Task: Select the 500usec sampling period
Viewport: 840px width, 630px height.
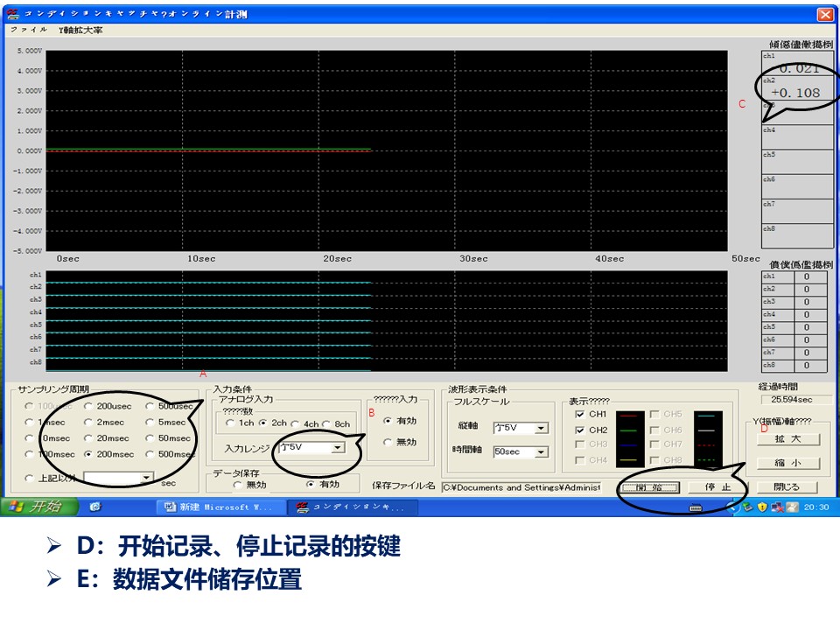Action: tap(150, 406)
